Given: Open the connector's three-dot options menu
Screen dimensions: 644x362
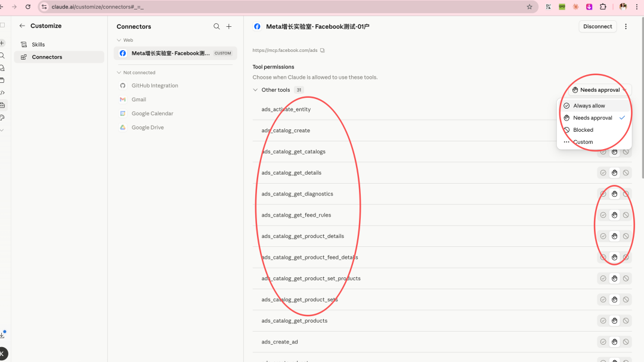Looking at the screenshot, I should tap(626, 26).
